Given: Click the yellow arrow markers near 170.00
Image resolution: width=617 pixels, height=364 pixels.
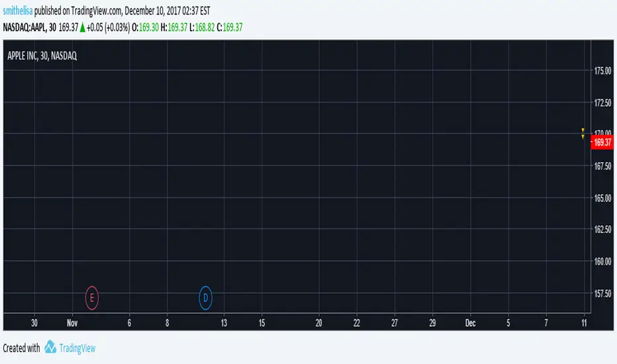Looking at the screenshot, I should point(583,134).
